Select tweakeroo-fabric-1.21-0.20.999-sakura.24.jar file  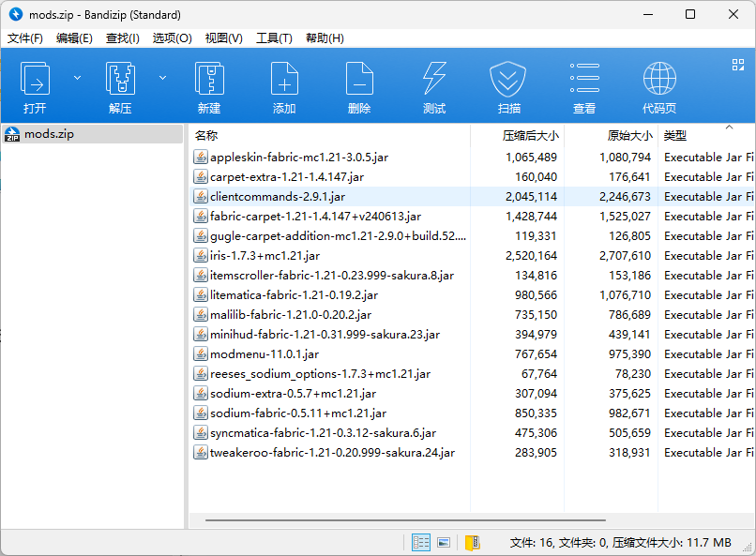coord(332,453)
